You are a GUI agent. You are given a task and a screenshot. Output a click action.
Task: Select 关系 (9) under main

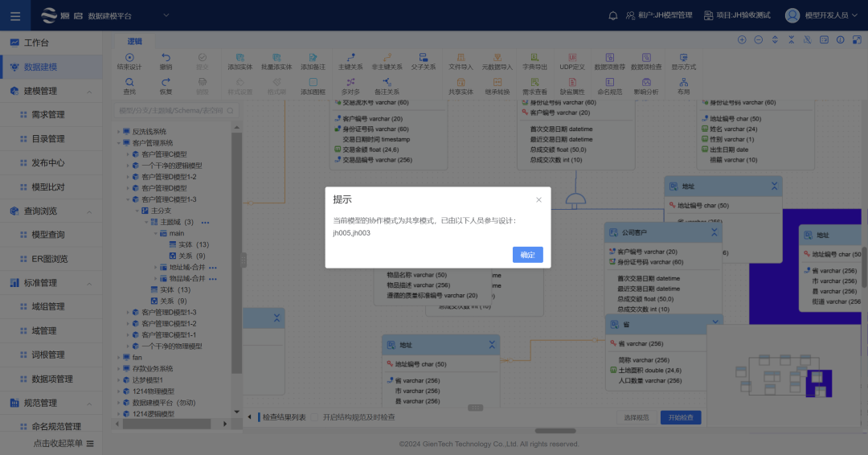click(191, 256)
